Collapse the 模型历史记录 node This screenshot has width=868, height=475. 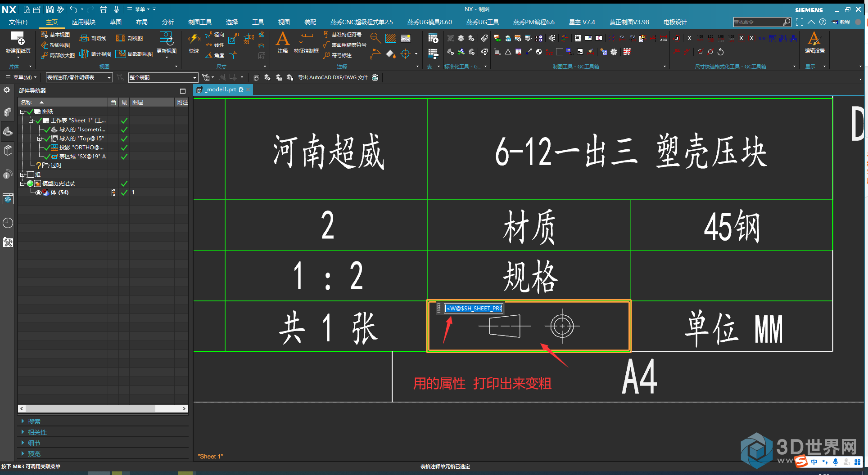[22, 184]
